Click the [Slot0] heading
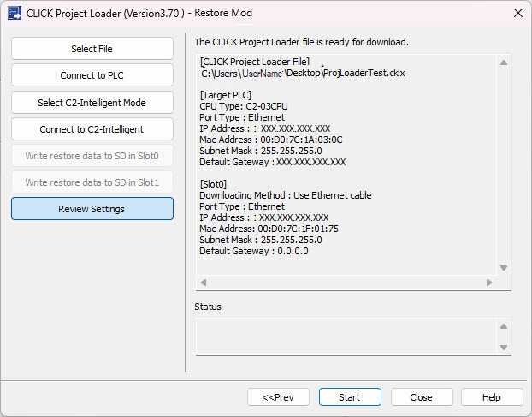532x417 pixels. coord(213,184)
